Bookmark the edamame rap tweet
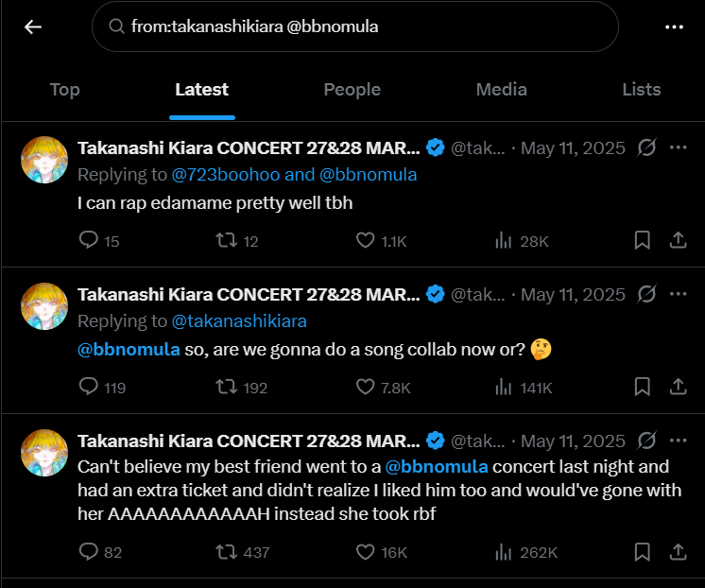This screenshot has height=588, width=705. pyautogui.click(x=643, y=241)
